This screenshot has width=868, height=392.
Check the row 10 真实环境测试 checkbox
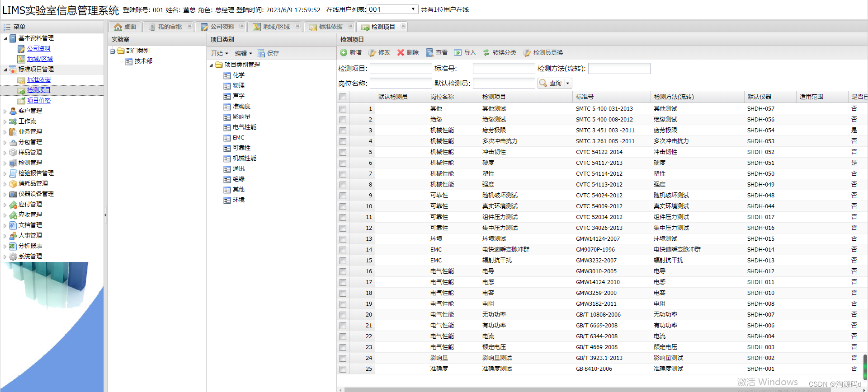tap(343, 207)
